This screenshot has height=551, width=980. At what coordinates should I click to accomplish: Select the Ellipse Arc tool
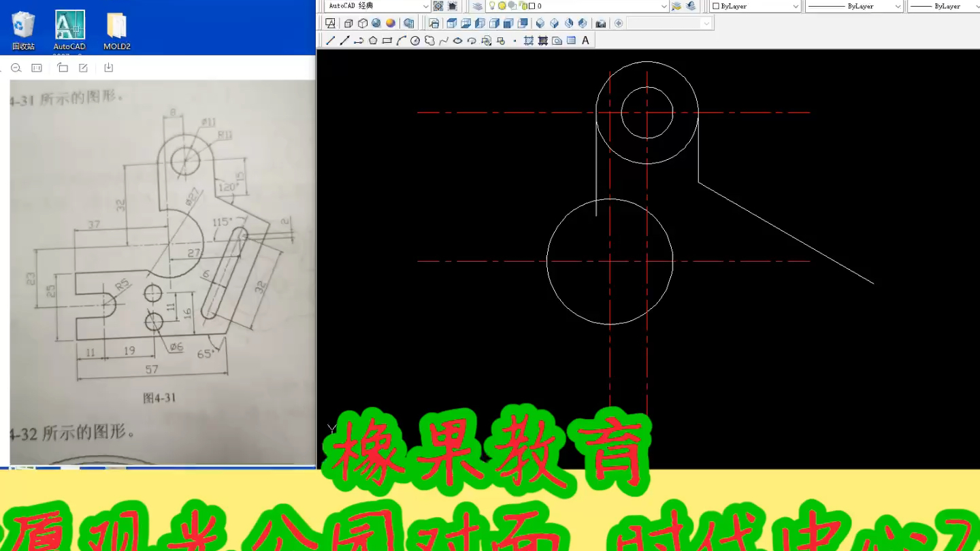pyautogui.click(x=472, y=41)
